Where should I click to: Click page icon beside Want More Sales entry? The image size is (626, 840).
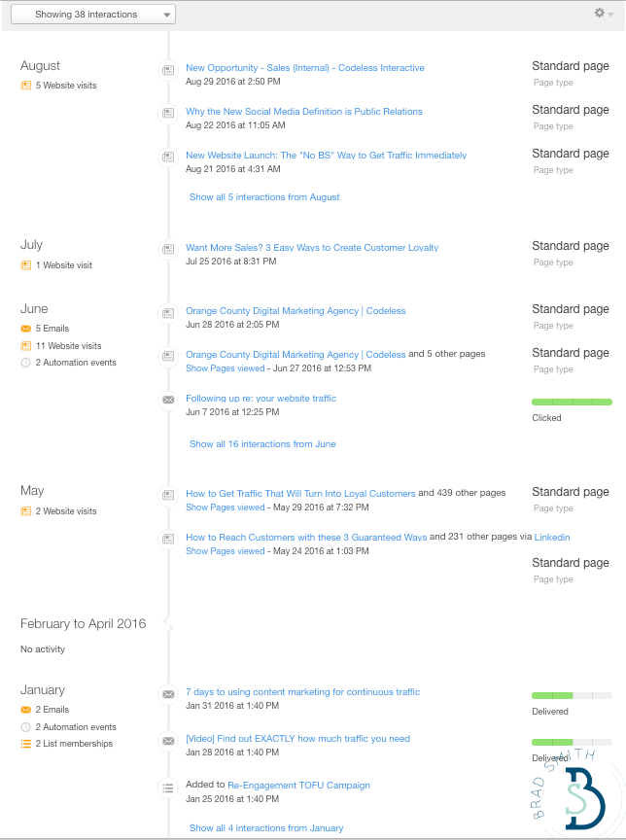168,249
